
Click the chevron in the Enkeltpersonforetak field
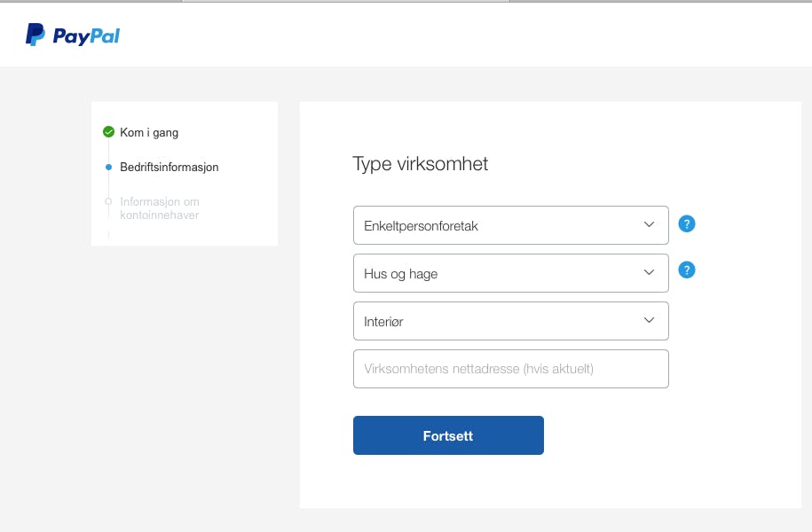tap(649, 224)
